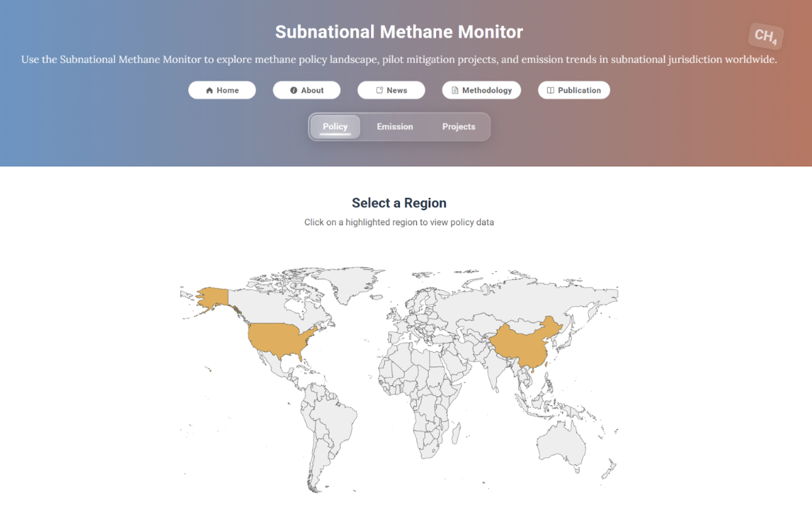The width and height of the screenshot is (812, 519).
Task: Click the Publication button label
Action: tap(579, 90)
